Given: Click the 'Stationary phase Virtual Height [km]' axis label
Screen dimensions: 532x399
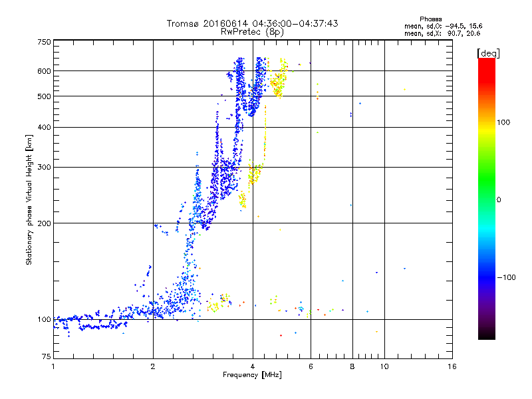Looking at the screenshot, I should (29, 200).
